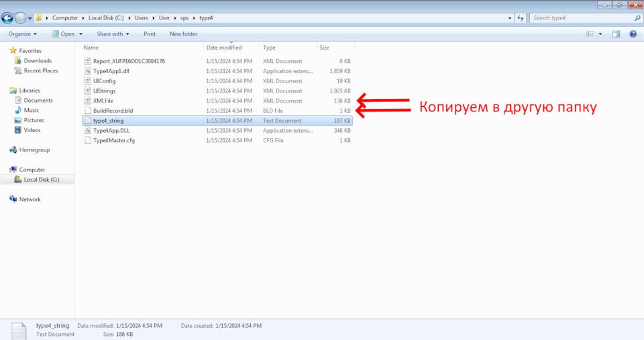644x340 pixels.
Task: Select Libraries in navigation pane
Action: 29,91
